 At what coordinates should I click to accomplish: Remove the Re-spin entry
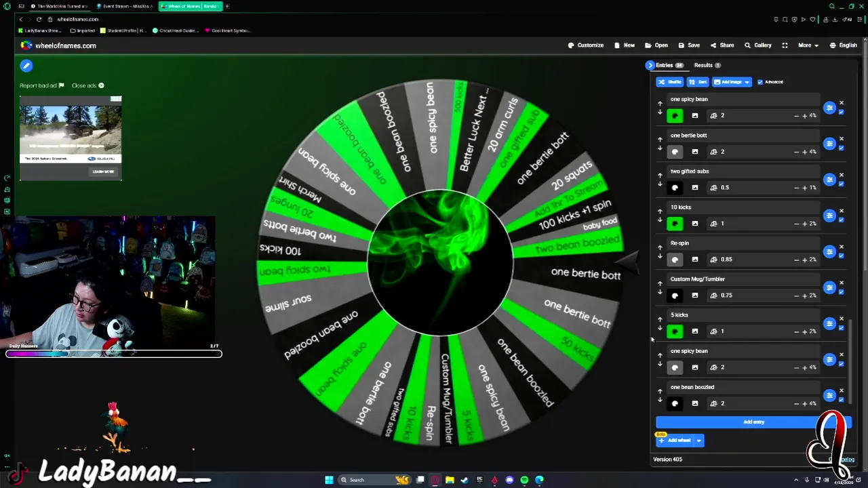click(x=842, y=247)
